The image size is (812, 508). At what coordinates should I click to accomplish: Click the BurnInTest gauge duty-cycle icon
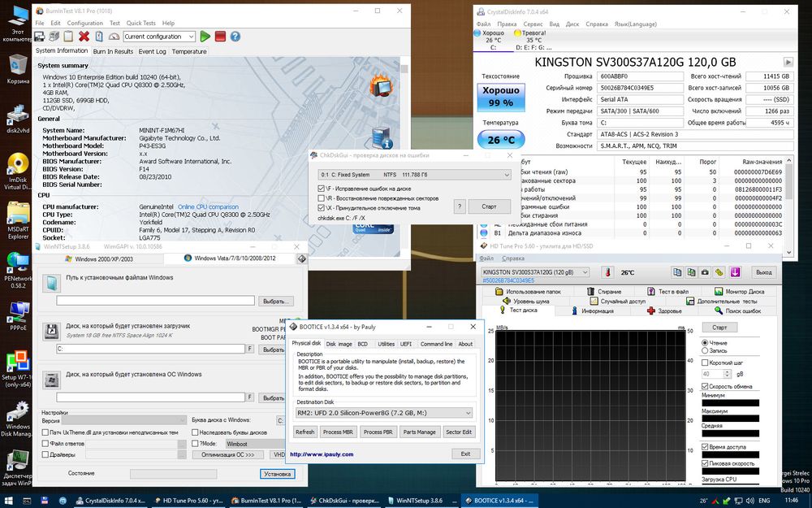114,37
